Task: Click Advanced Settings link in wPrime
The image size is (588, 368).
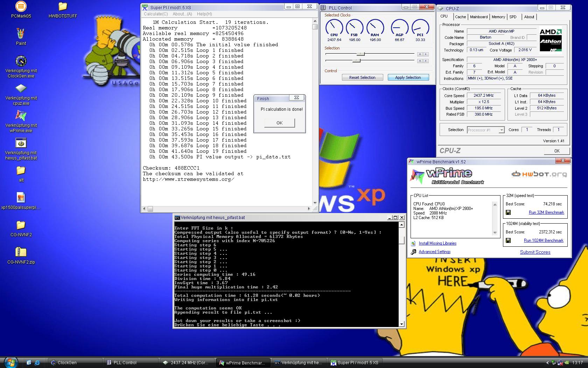Action: tap(434, 252)
